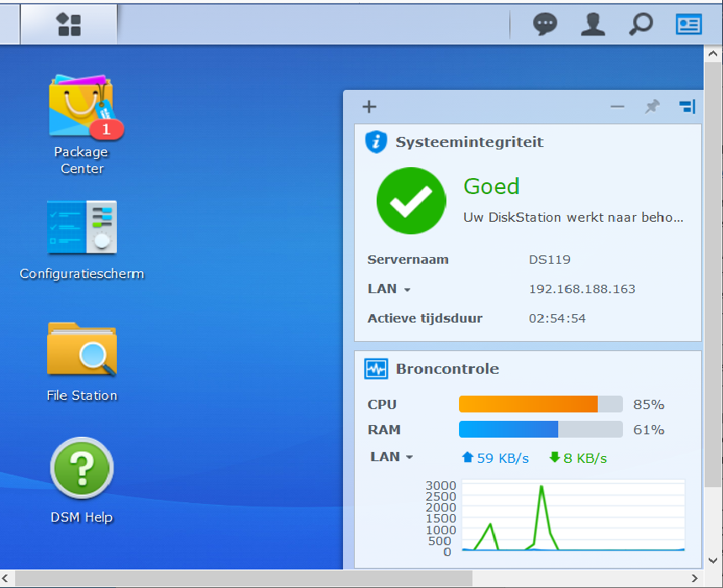The image size is (723, 588).
Task: Click the network traffic graph
Action: point(573,515)
